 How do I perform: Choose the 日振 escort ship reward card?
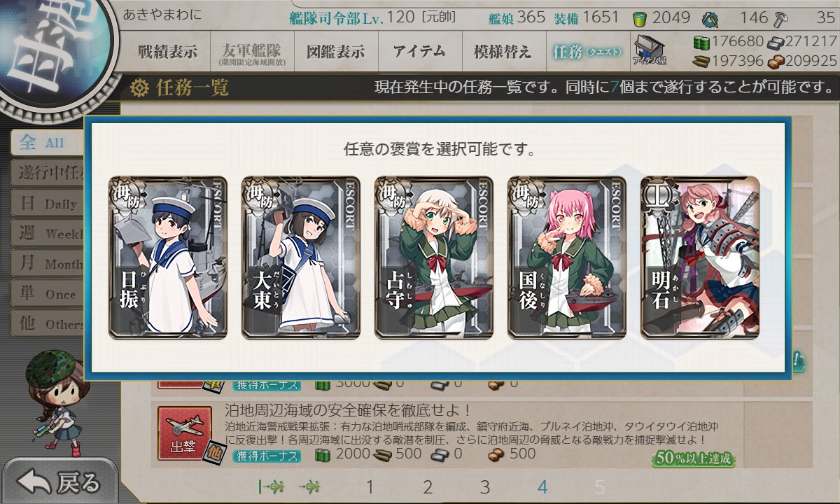click(x=168, y=258)
